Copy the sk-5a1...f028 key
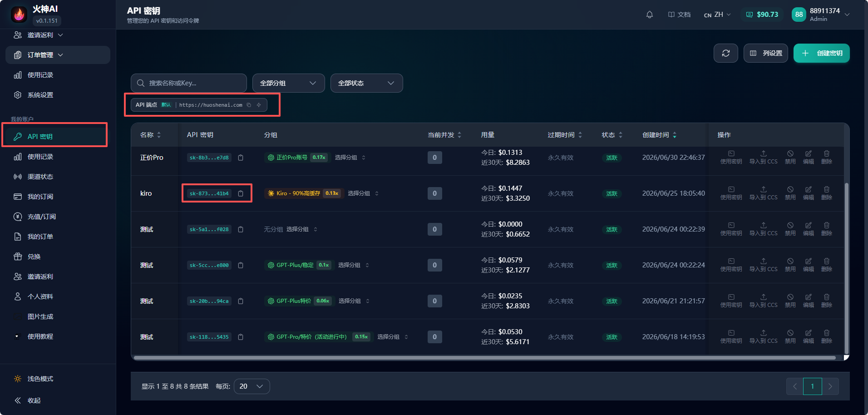 pyautogui.click(x=241, y=229)
